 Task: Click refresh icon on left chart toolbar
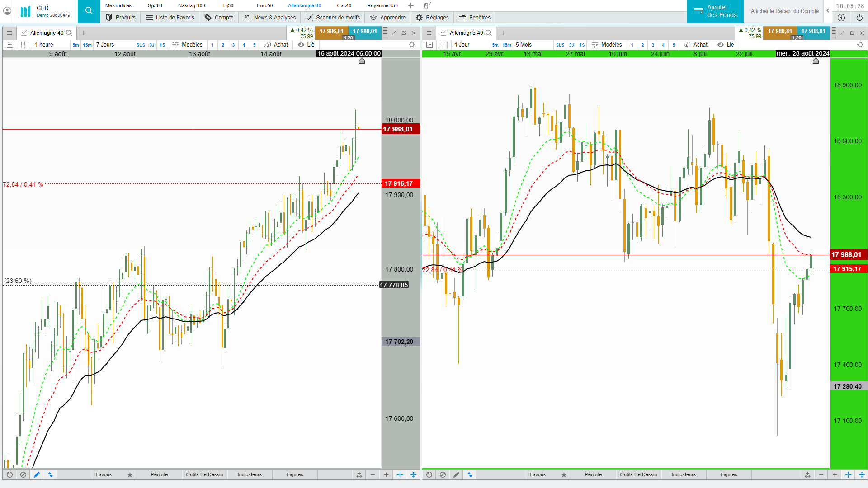point(9,474)
